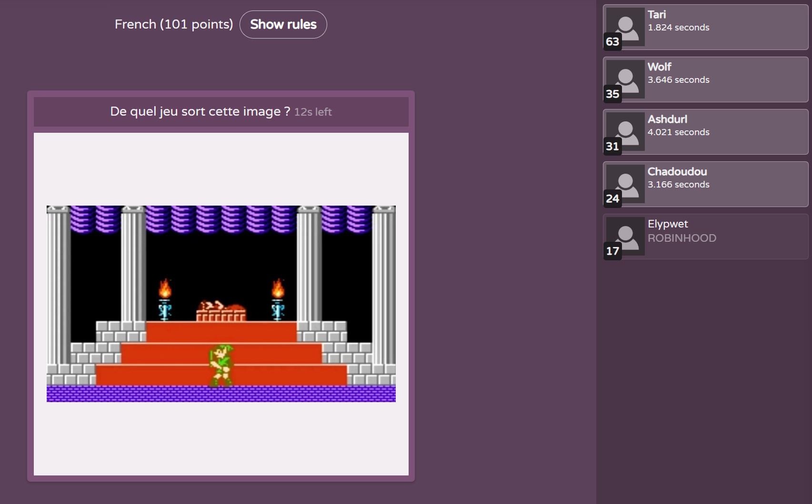
Task: Select the player name Tari
Action: (x=657, y=15)
